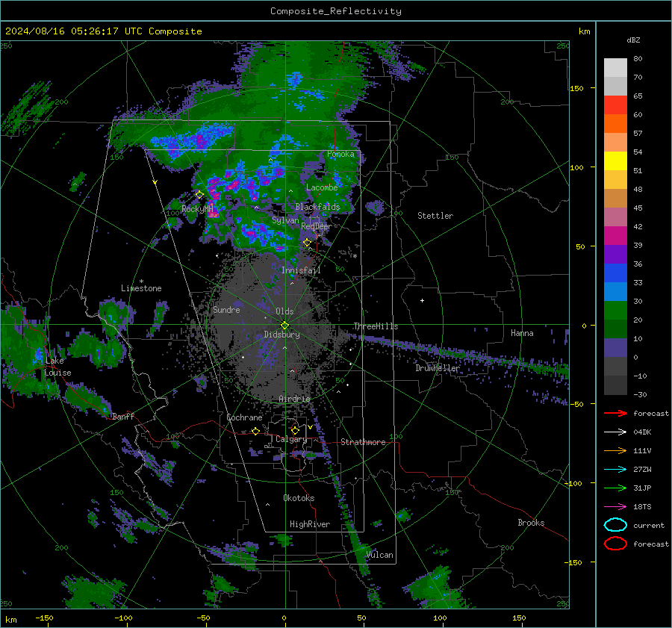Select the Drumheller label
Screen dimensions: 672x628
pyautogui.click(x=437, y=368)
